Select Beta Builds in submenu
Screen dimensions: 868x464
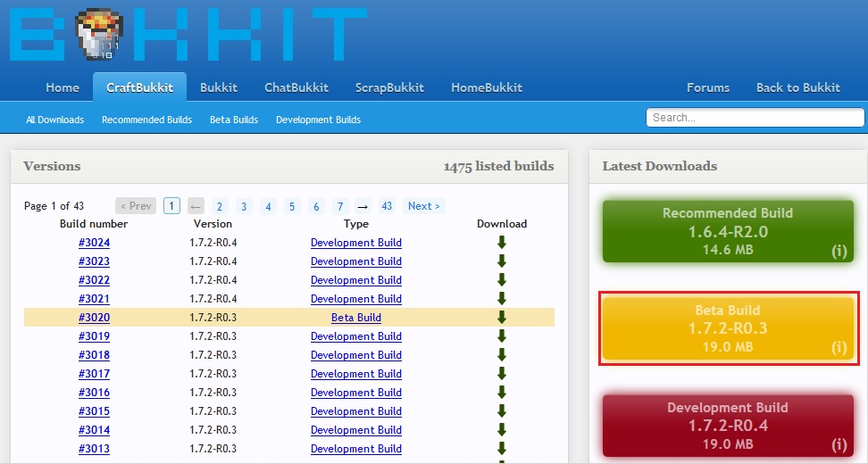234,120
